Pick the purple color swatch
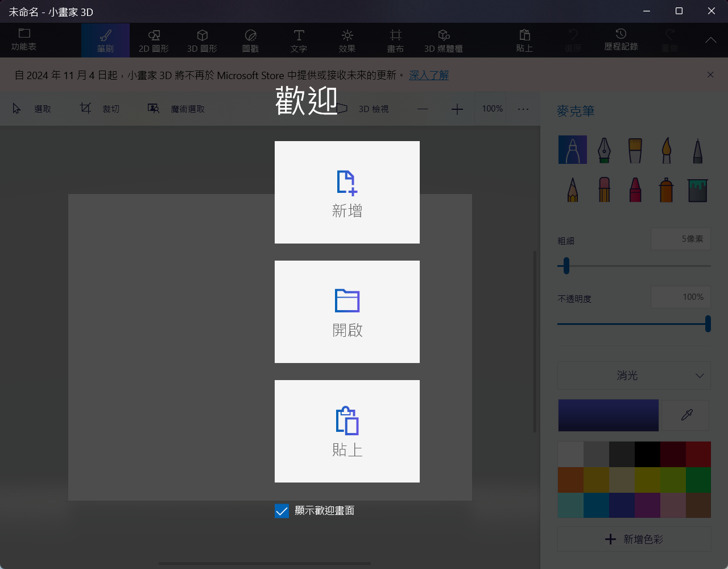This screenshot has height=569, width=728. (647, 505)
